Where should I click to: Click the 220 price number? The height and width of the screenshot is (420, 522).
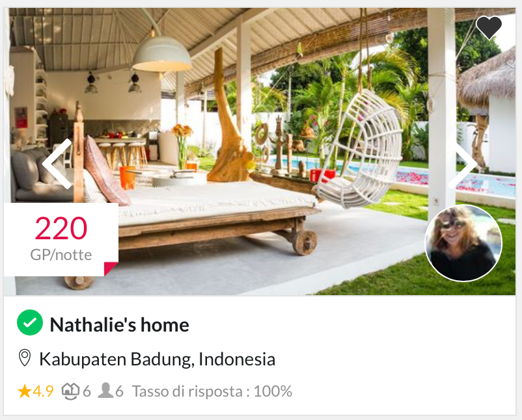tap(61, 228)
